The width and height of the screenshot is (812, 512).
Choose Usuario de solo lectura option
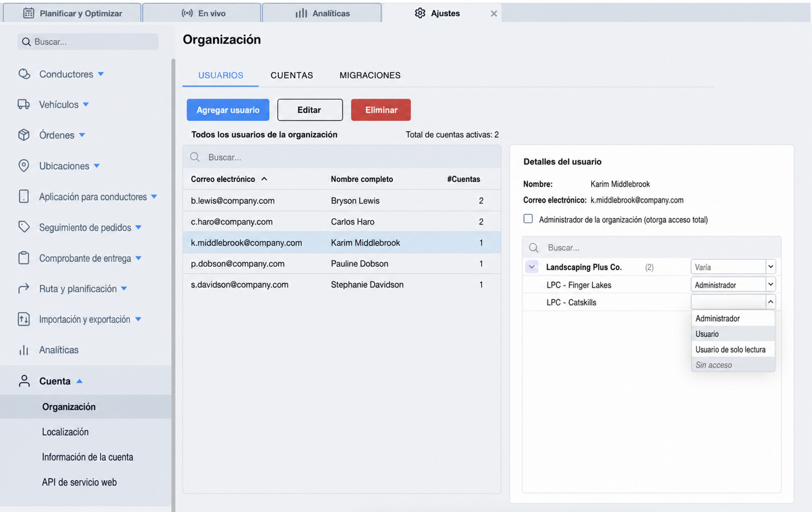[733, 349]
